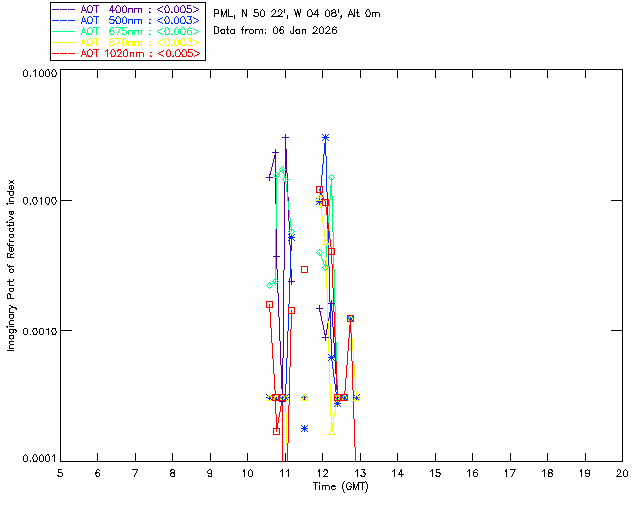This screenshot has width=640, height=512.
Task: Click the y-axis tick label 0.0010
Action: [39, 331]
